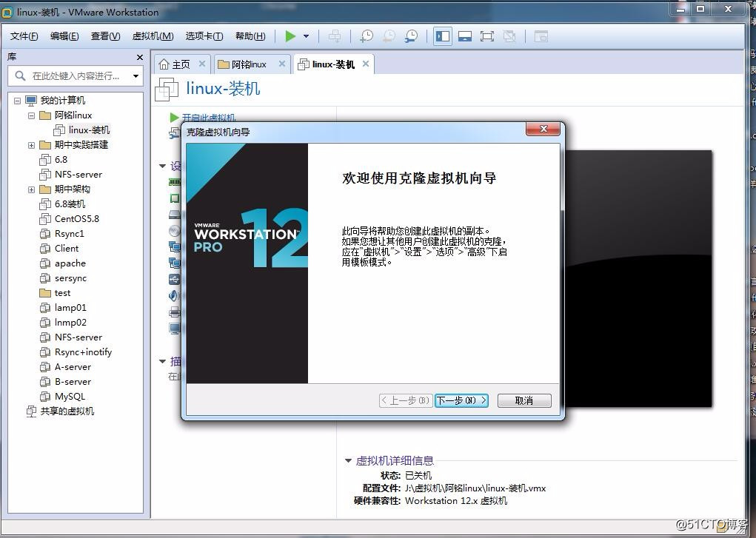
Task: Click the 我的计算机 monitor icon
Action: pos(31,100)
